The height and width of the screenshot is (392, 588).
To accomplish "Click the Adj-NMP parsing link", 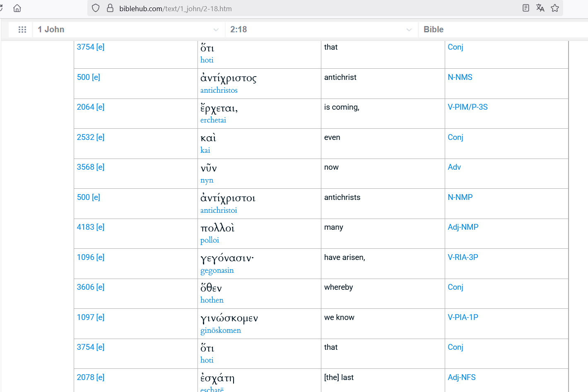I will click(x=463, y=227).
